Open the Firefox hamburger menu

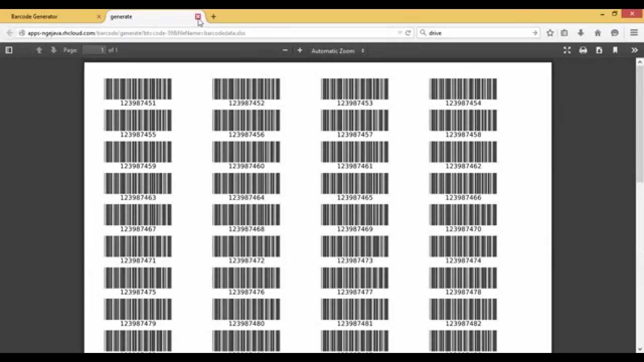point(634,33)
